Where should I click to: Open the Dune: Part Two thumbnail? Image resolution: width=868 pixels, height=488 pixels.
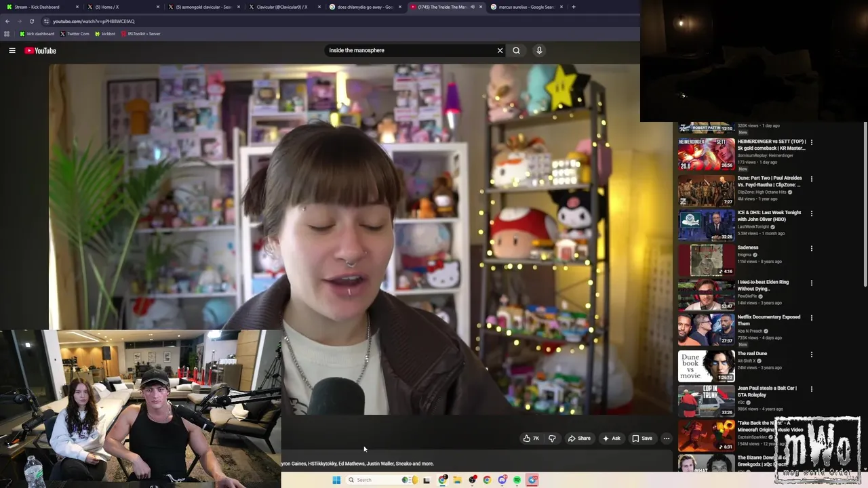(x=706, y=190)
